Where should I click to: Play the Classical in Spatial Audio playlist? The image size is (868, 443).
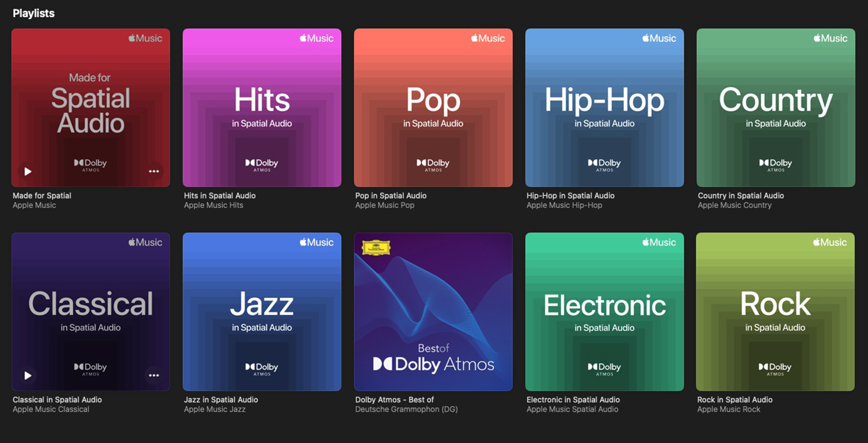click(x=28, y=375)
